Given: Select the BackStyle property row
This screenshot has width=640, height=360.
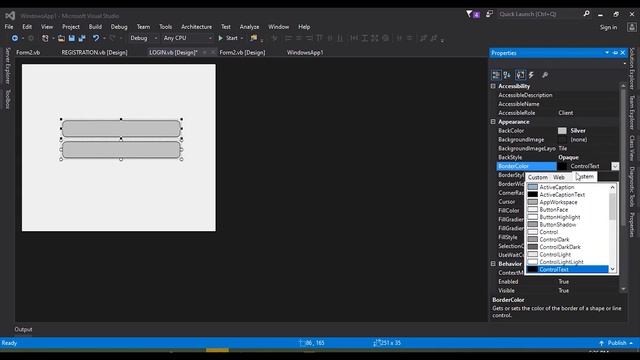Looking at the screenshot, I should click(x=558, y=157).
